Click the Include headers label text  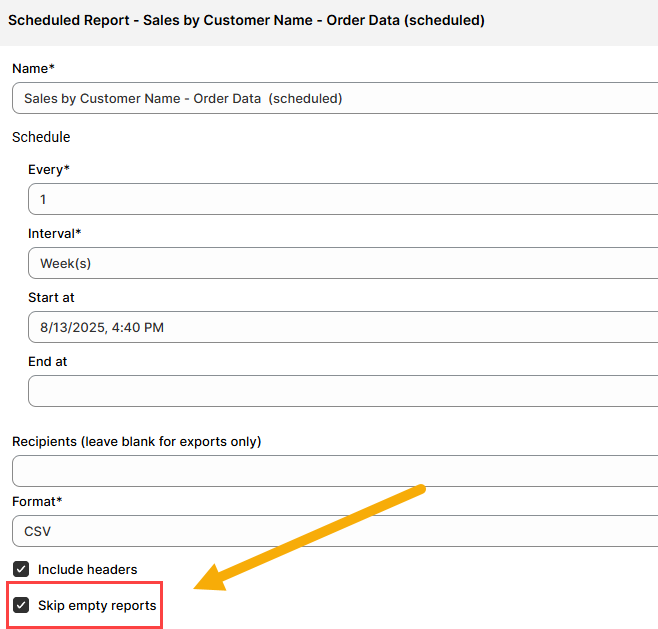point(87,569)
